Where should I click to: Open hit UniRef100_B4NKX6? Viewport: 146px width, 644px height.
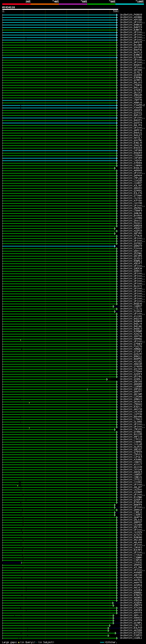tap(131, 25)
